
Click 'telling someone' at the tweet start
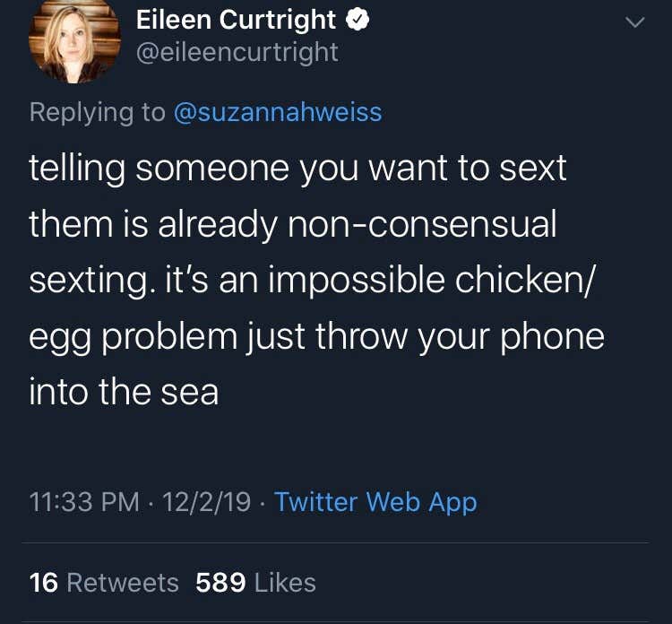159,169
